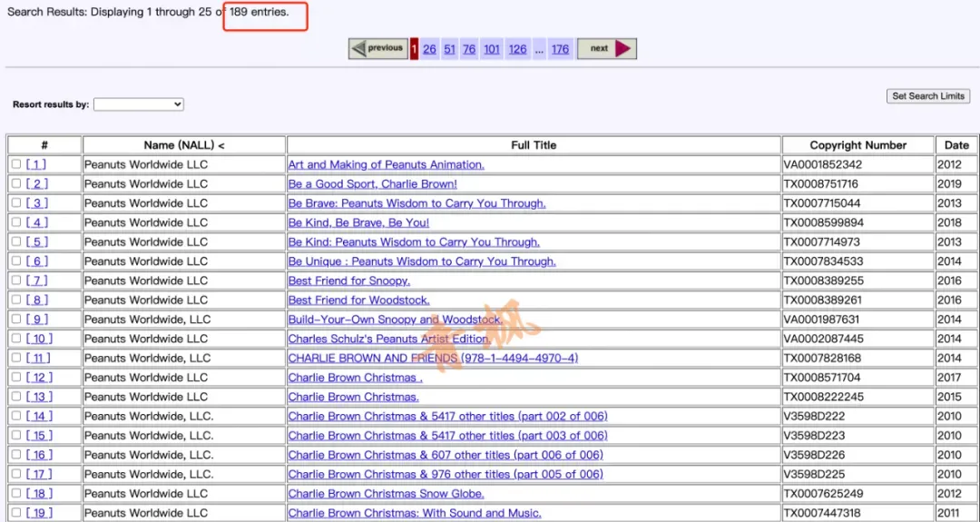Click the Set Search Limits button
The height and width of the screenshot is (522, 980).
pyautogui.click(x=928, y=96)
